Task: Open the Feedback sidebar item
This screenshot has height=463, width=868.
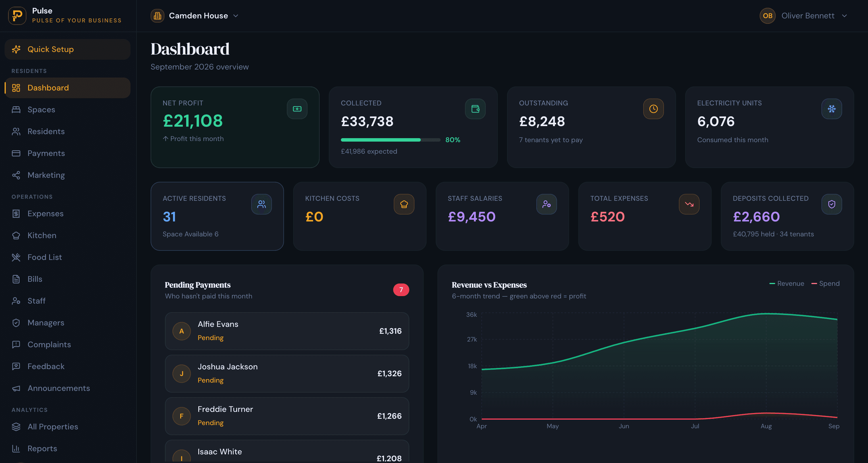Action: point(67,366)
